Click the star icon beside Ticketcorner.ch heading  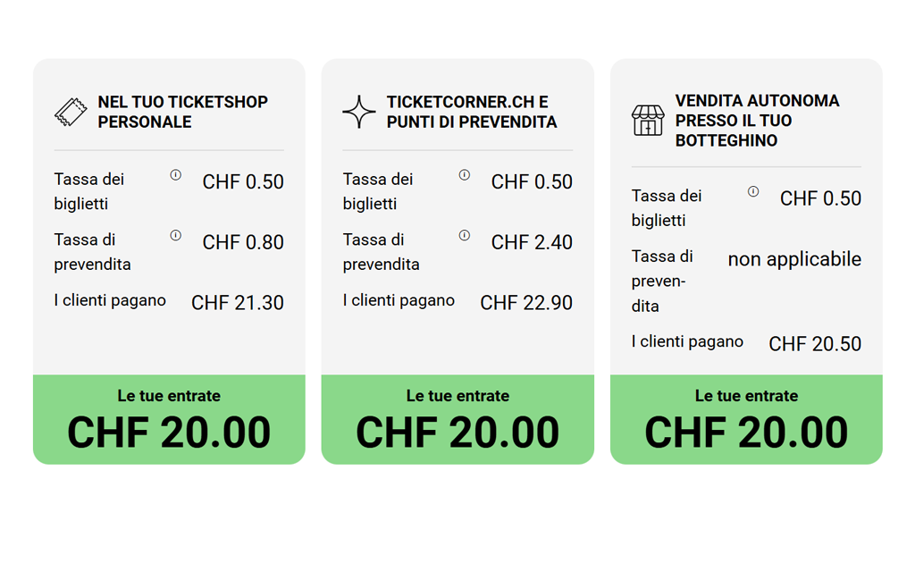pos(359,112)
